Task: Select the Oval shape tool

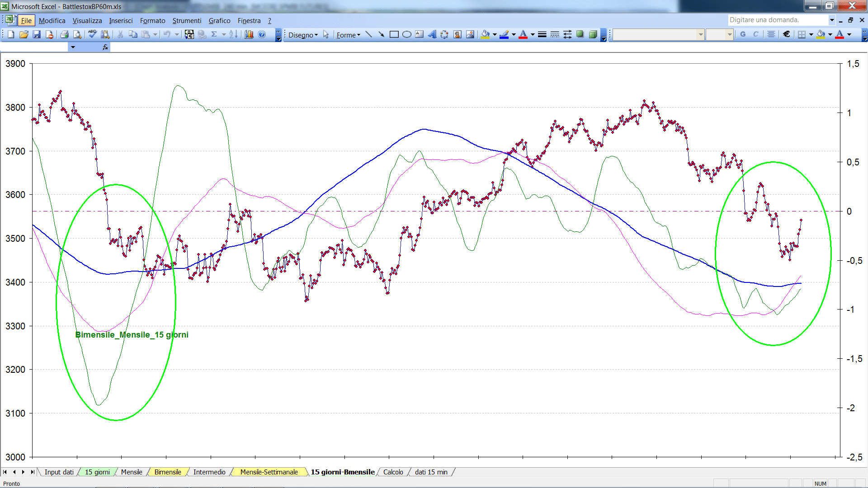Action: coord(407,34)
